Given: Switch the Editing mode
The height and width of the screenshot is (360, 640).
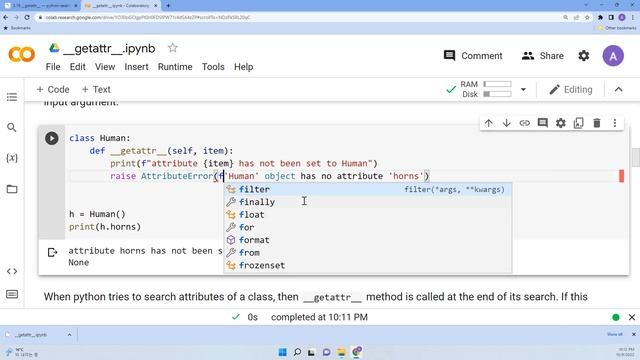Looking at the screenshot, I should pyautogui.click(x=571, y=90).
